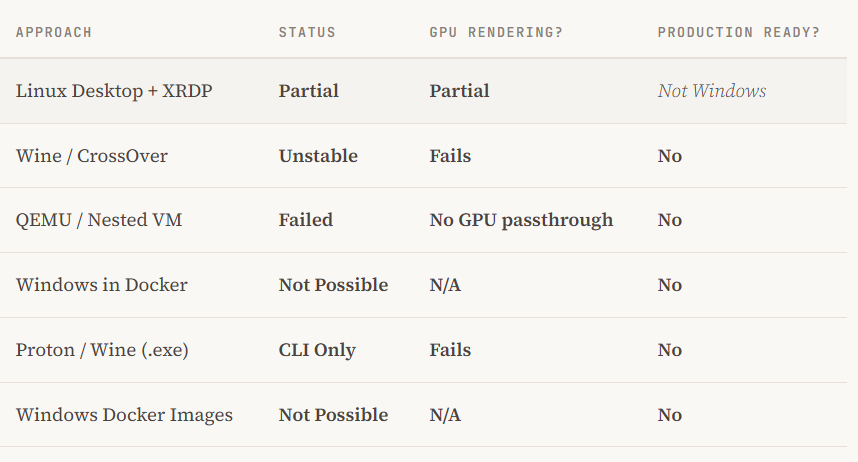Click the No GPU passthrough cell
Viewport: 858px width, 462px height.
521,220
